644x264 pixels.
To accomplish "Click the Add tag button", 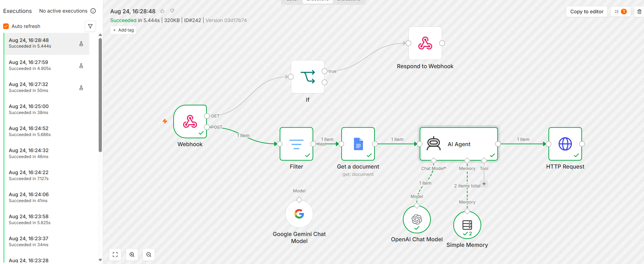I will coord(124,30).
